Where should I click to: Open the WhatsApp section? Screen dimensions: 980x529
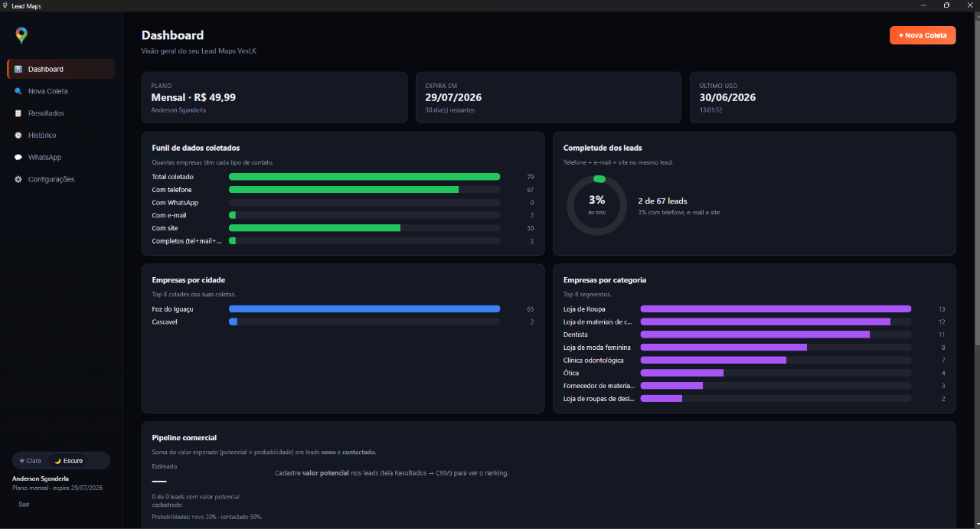point(61,157)
